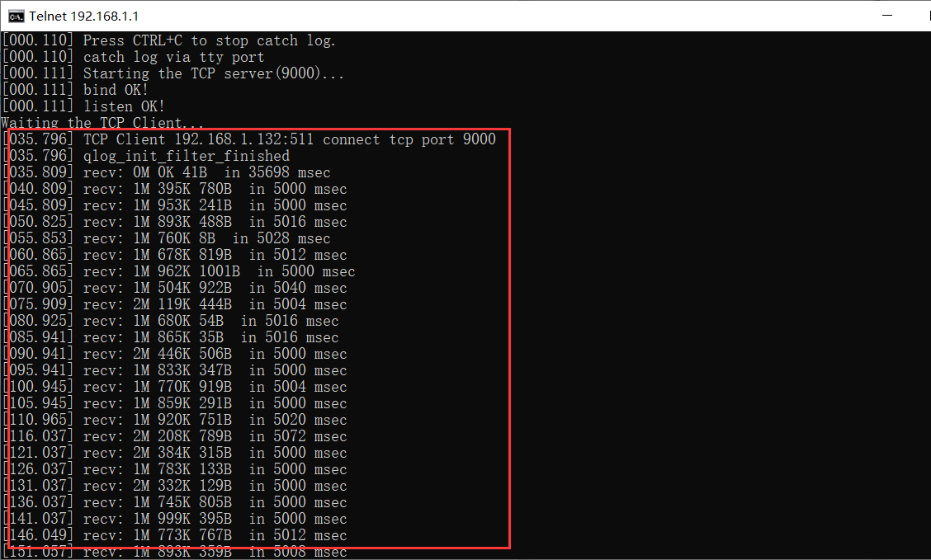931x560 pixels.
Task: Click the "catch log via tty port" line
Action: click(173, 57)
